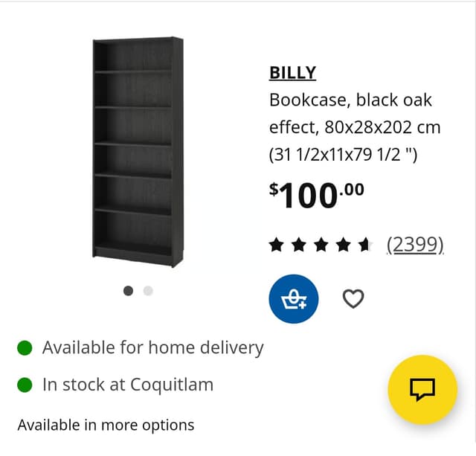Click the $100.00 price
Viewport: 476px width, 456px height.
[x=317, y=195]
